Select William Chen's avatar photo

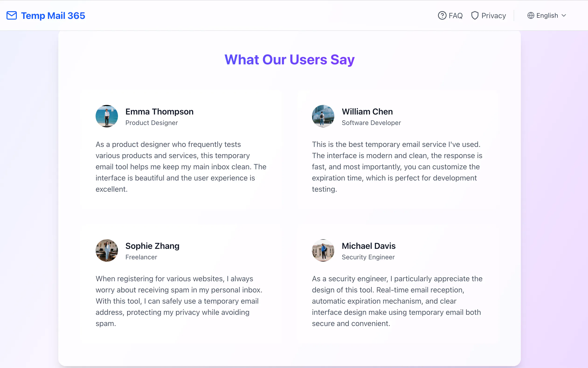[323, 116]
